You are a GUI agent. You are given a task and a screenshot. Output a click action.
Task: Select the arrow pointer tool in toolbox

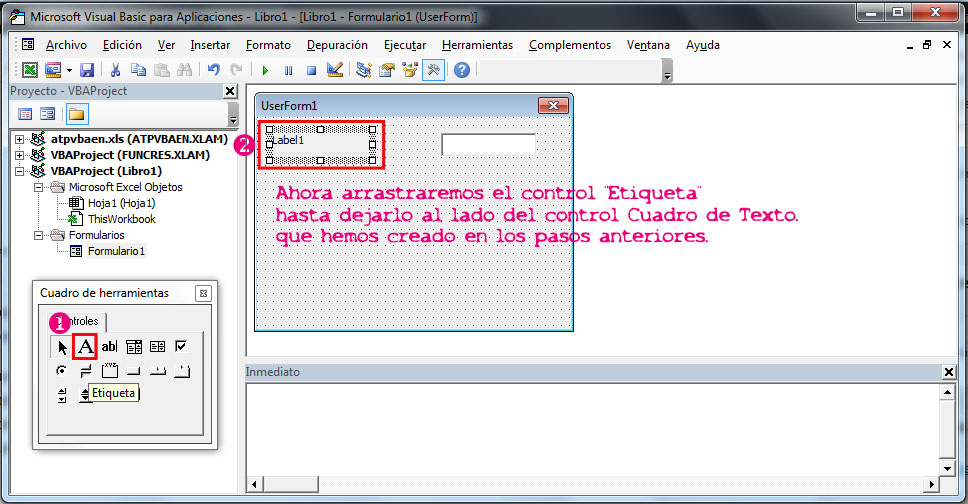pyautogui.click(x=62, y=347)
